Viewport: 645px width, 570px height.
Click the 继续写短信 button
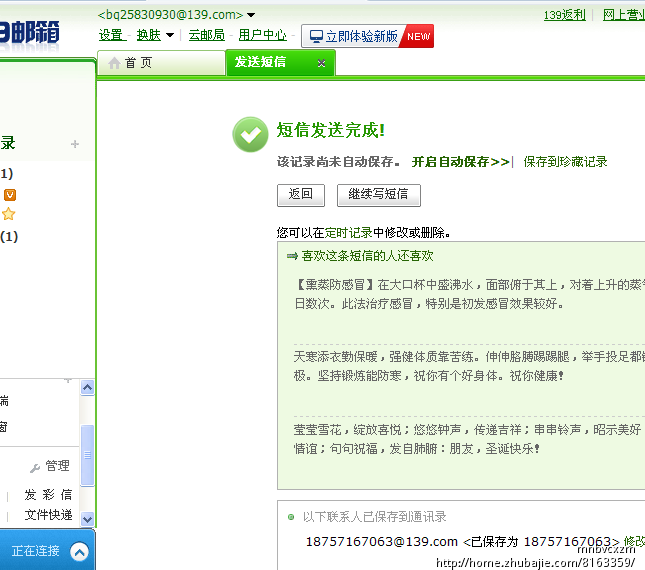[378, 195]
